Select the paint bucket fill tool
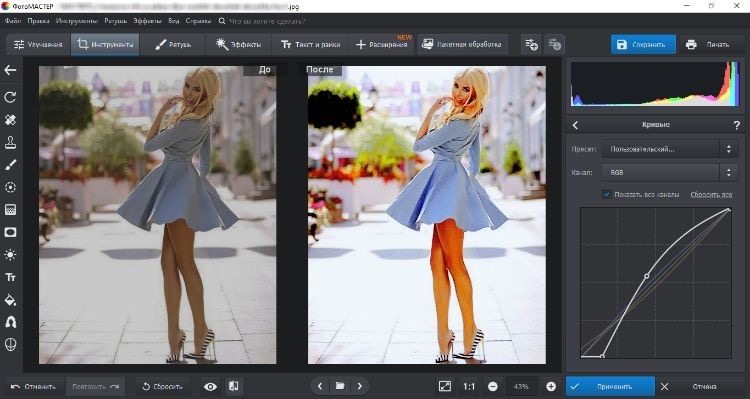Viewport: 750px width, 399px height. pos(10,300)
